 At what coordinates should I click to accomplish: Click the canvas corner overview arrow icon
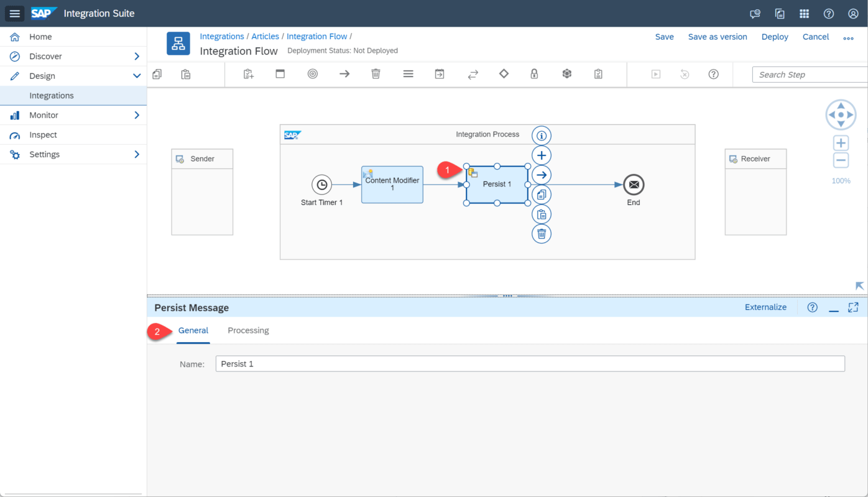[859, 286]
